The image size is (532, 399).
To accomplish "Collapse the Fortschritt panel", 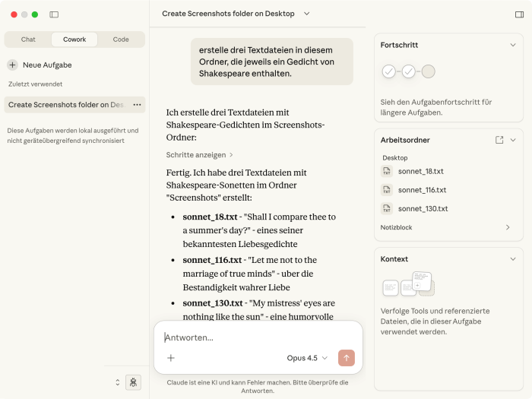I will coord(513,45).
